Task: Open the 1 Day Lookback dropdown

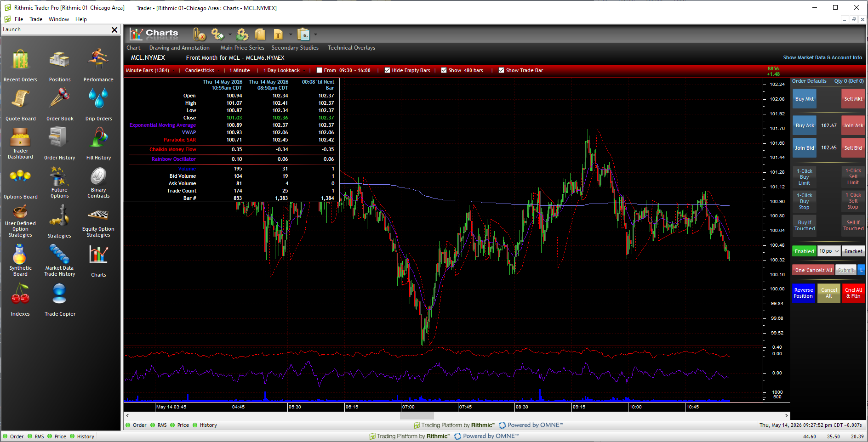Action: (x=284, y=70)
